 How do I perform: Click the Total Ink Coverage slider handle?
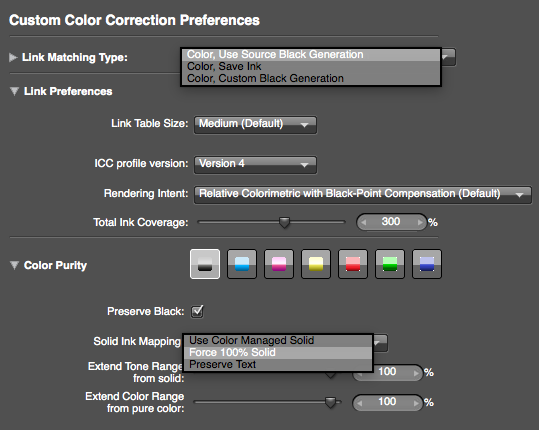click(x=284, y=222)
